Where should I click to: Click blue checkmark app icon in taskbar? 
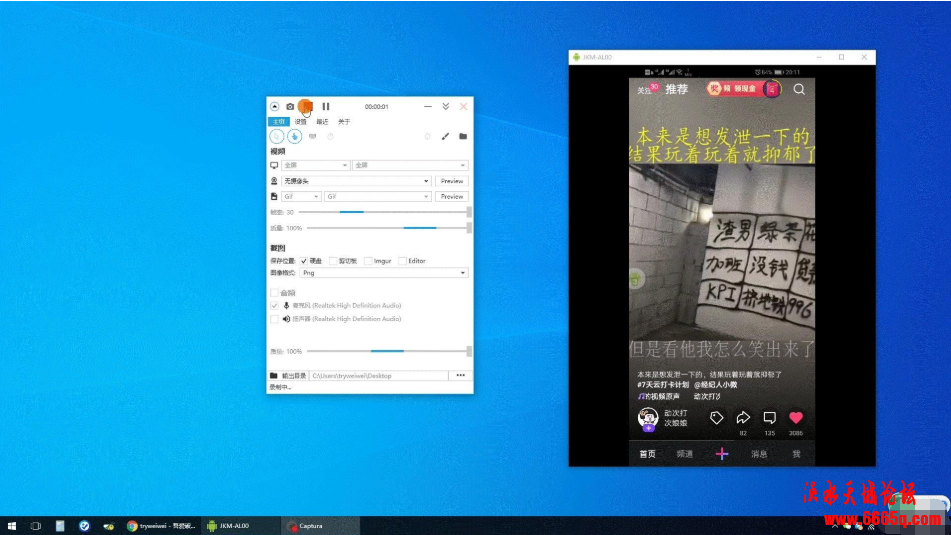84,526
